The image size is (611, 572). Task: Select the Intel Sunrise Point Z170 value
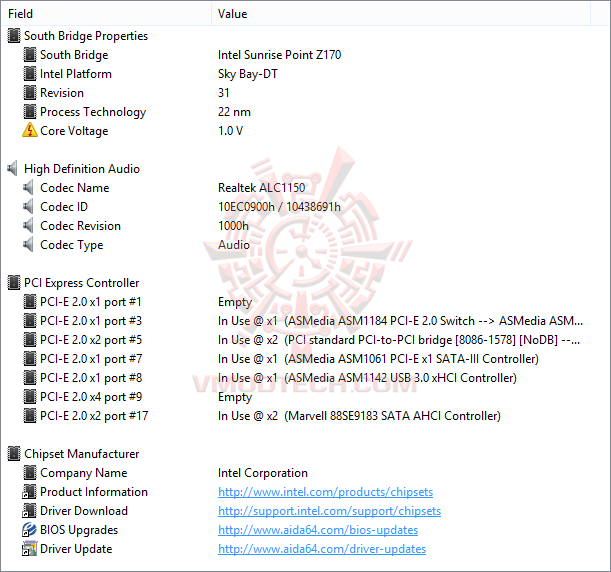pos(279,55)
